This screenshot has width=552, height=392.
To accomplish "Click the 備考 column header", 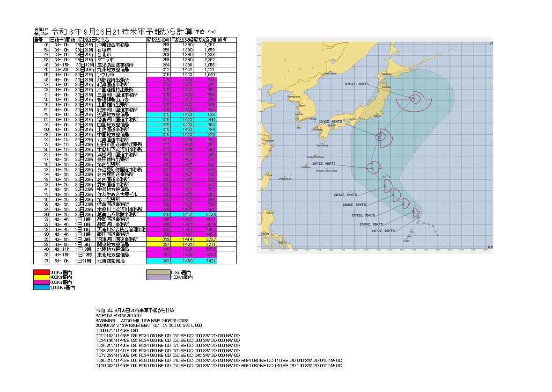I will [223, 40].
